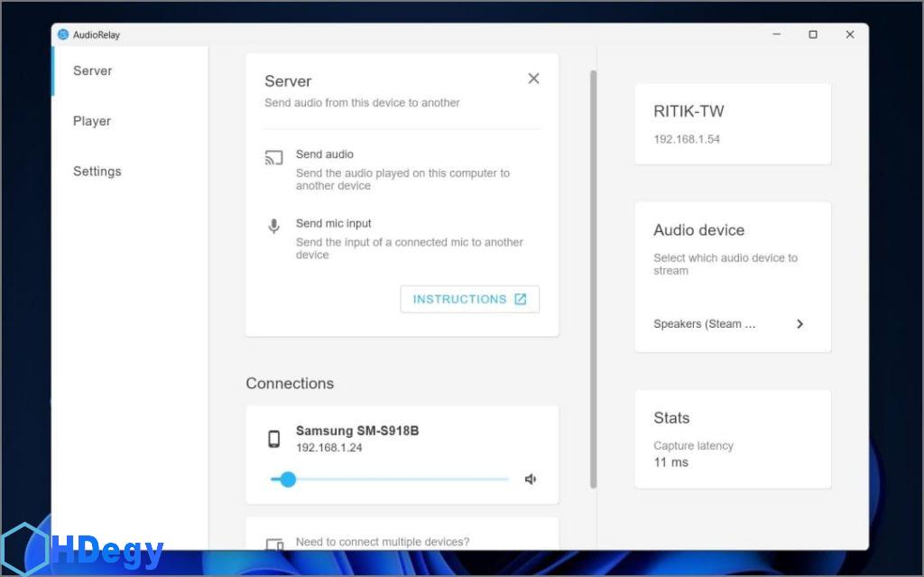Click the microphone icon beside Send mic input
924x577 pixels.
(273, 227)
